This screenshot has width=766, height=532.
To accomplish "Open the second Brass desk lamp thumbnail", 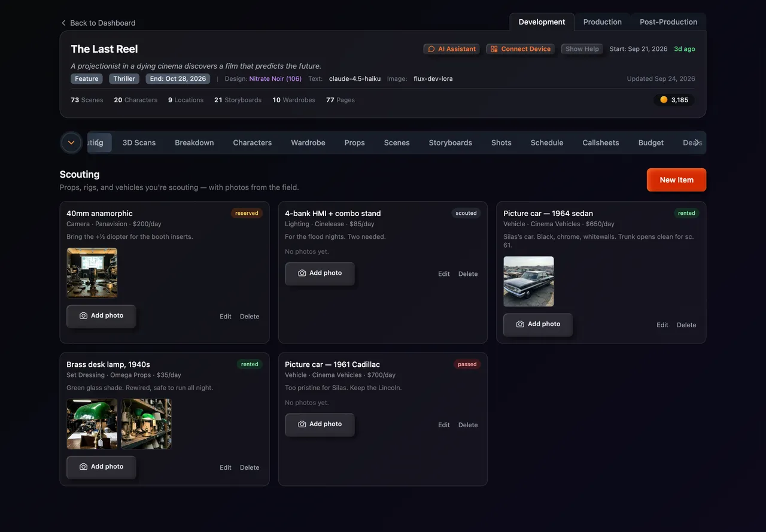I will (x=147, y=424).
